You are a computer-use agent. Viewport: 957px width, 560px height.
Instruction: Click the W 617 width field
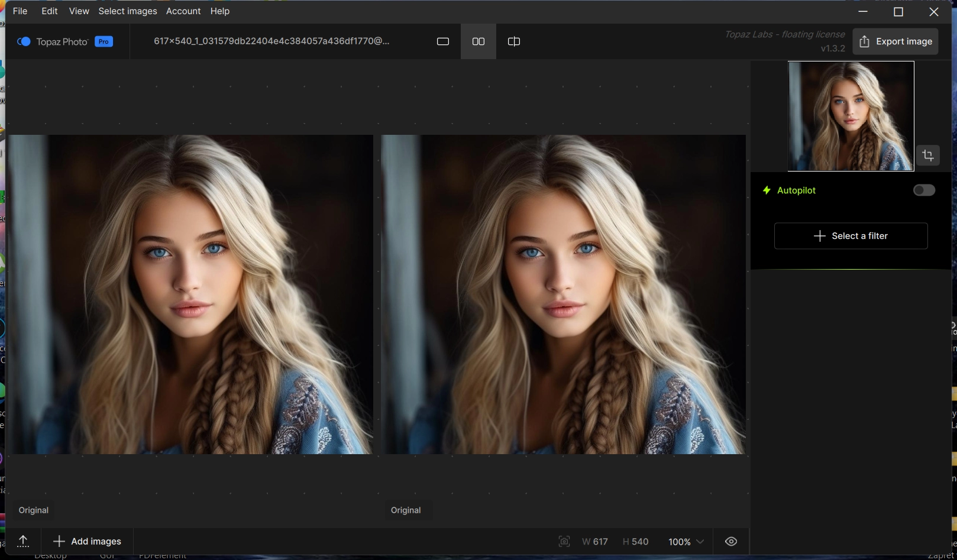coord(595,542)
